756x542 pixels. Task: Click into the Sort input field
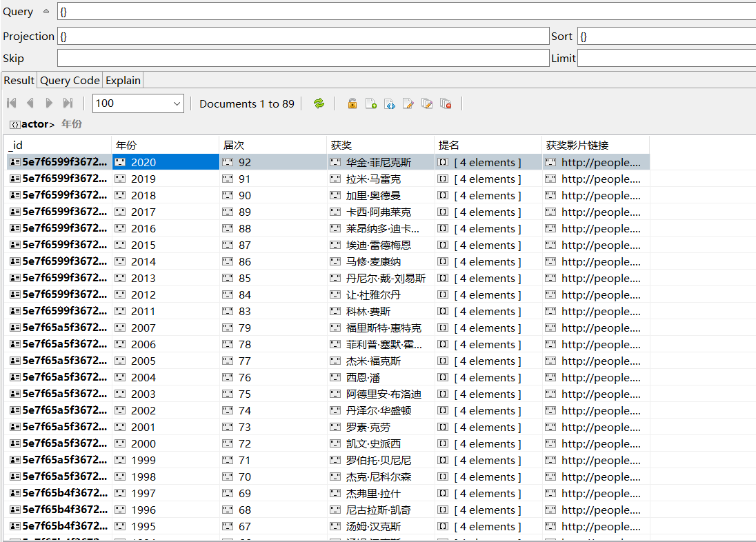[667, 36]
